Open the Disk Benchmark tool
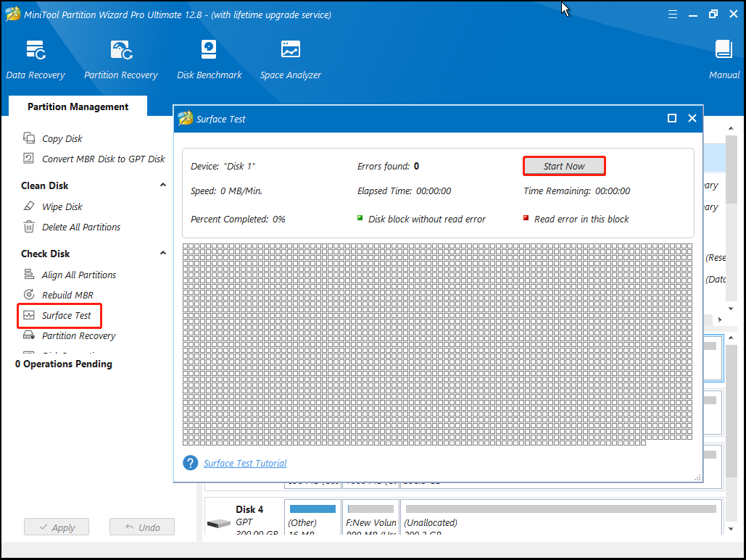The height and width of the screenshot is (560, 746). (x=209, y=59)
